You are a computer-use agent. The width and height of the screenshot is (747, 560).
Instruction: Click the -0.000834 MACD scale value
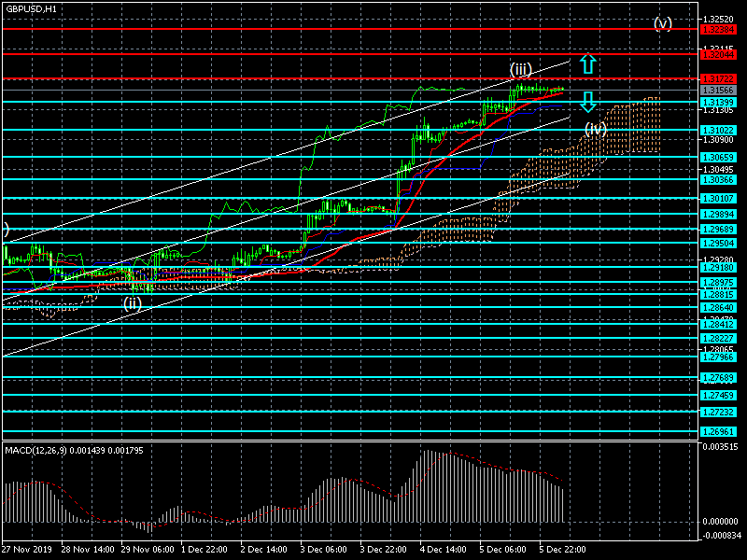pos(720,535)
